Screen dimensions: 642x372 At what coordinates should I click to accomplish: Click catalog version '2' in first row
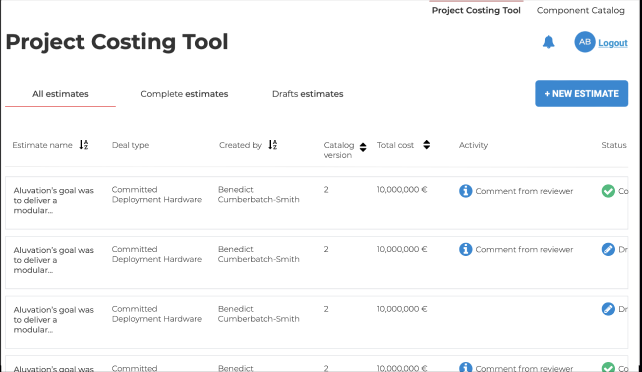(326, 189)
